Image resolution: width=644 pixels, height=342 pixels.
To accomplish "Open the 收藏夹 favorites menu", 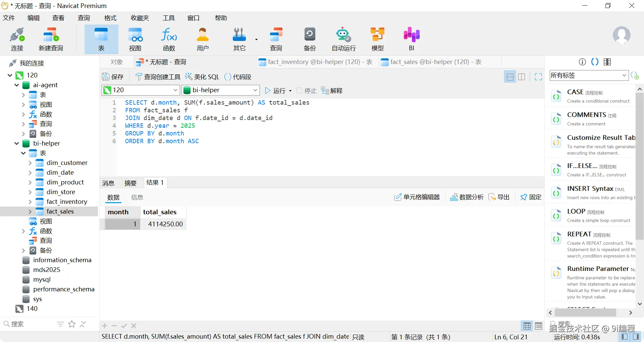I will [x=140, y=18].
